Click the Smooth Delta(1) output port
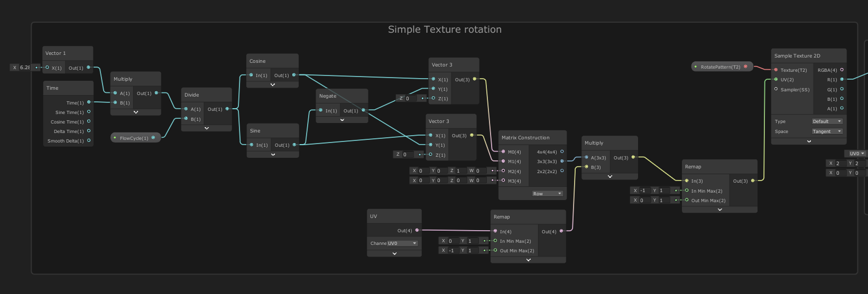This screenshot has width=868, height=294. coord(89,140)
